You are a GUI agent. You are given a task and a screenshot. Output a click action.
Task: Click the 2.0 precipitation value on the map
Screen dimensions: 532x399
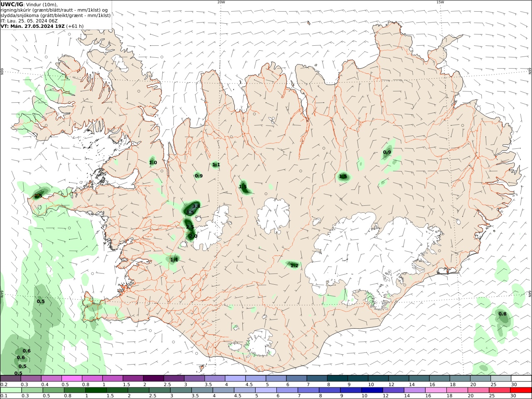pyautogui.click(x=193, y=236)
